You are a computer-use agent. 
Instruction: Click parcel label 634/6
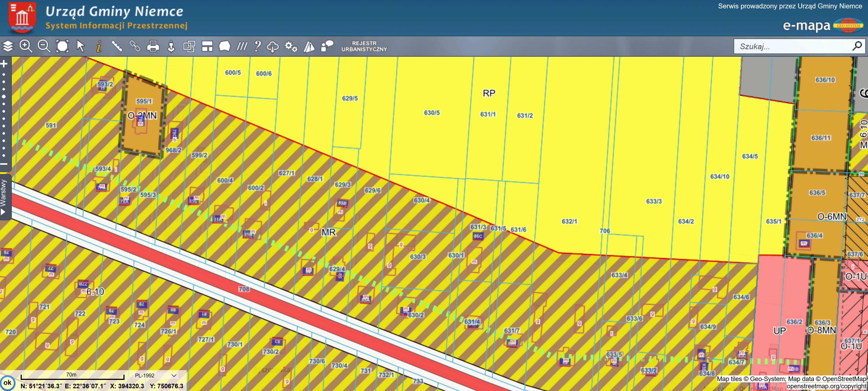741,297
